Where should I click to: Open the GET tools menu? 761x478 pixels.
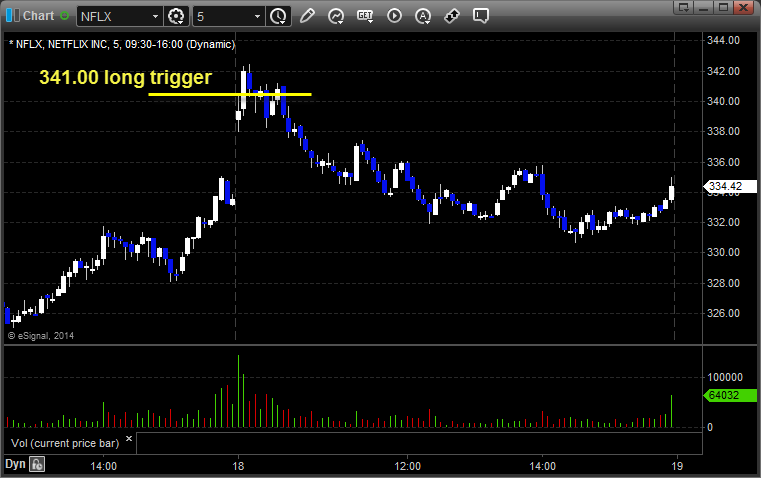[x=365, y=16]
